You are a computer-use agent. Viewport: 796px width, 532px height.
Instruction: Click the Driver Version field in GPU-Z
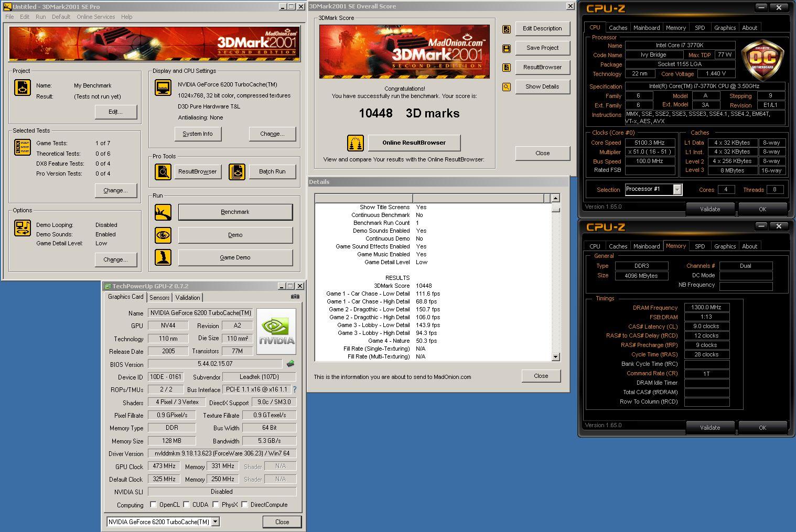[x=222, y=453]
